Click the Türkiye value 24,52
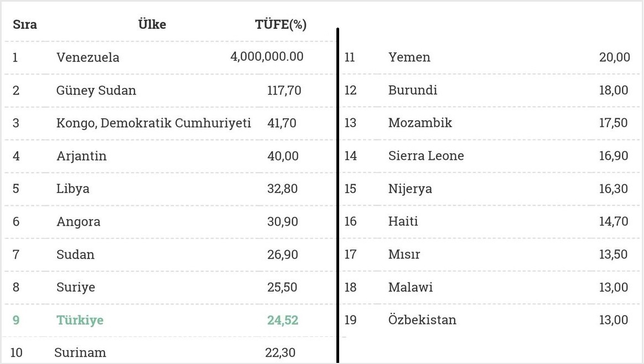Image resolution: width=644 pixels, height=364 pixels. pos(283,320)
